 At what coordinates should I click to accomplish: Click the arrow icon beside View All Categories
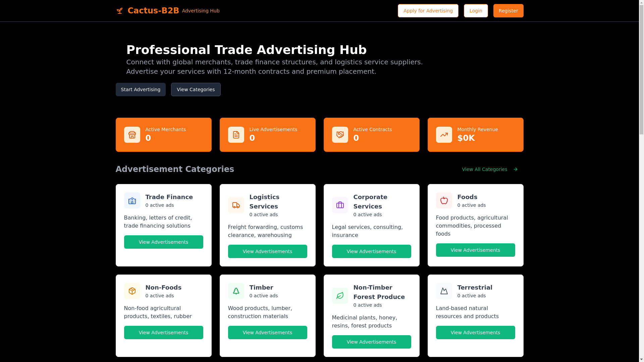click(516, 169)
